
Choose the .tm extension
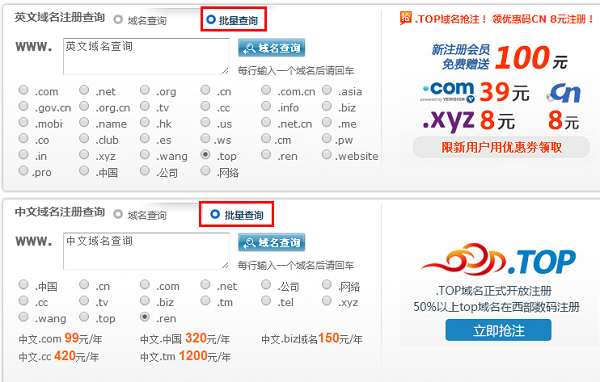coord(205,301)
